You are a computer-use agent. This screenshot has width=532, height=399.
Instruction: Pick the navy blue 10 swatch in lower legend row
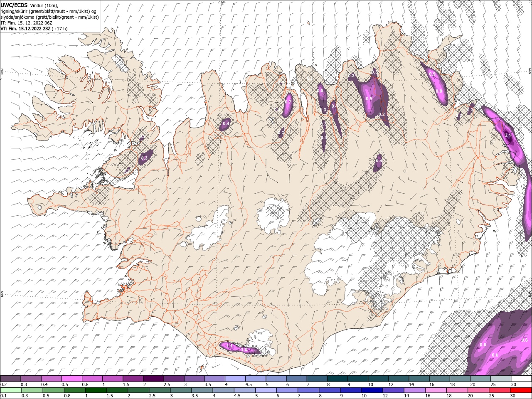point(373,390)
